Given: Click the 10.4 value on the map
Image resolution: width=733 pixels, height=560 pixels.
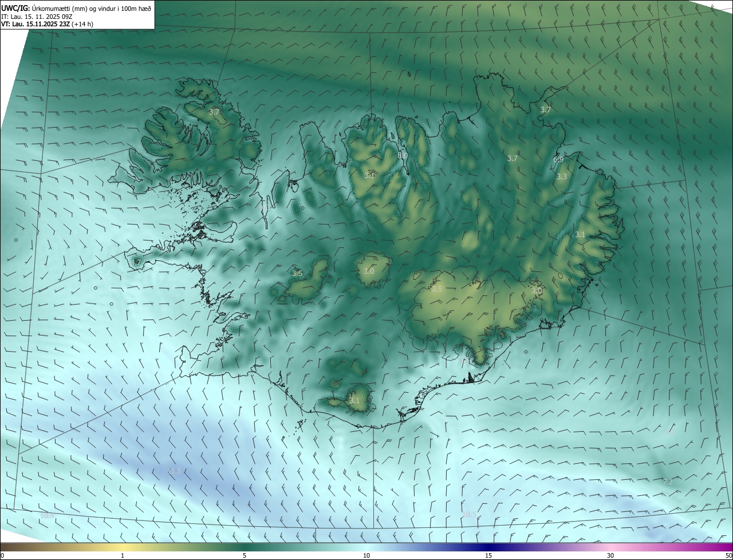Looking at the screenshot, I should 48,516.
